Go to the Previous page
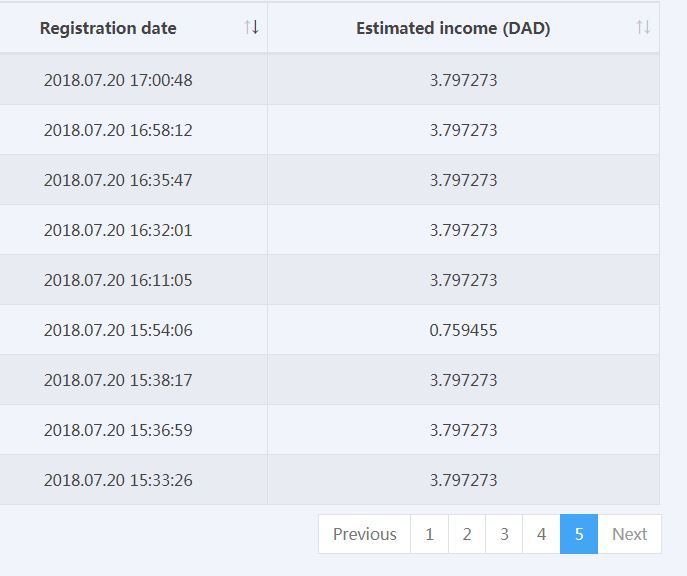Image resolution: width=687 pixels, height=576 pixels. point(364,534)
